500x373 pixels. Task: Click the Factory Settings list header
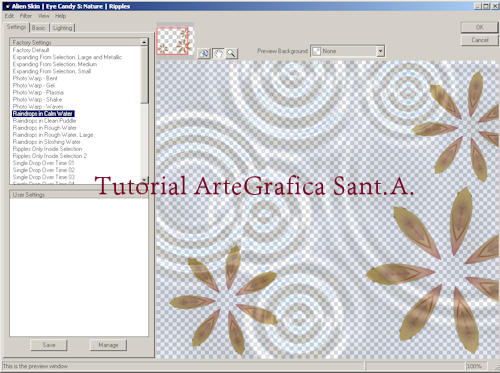point(75,42)
